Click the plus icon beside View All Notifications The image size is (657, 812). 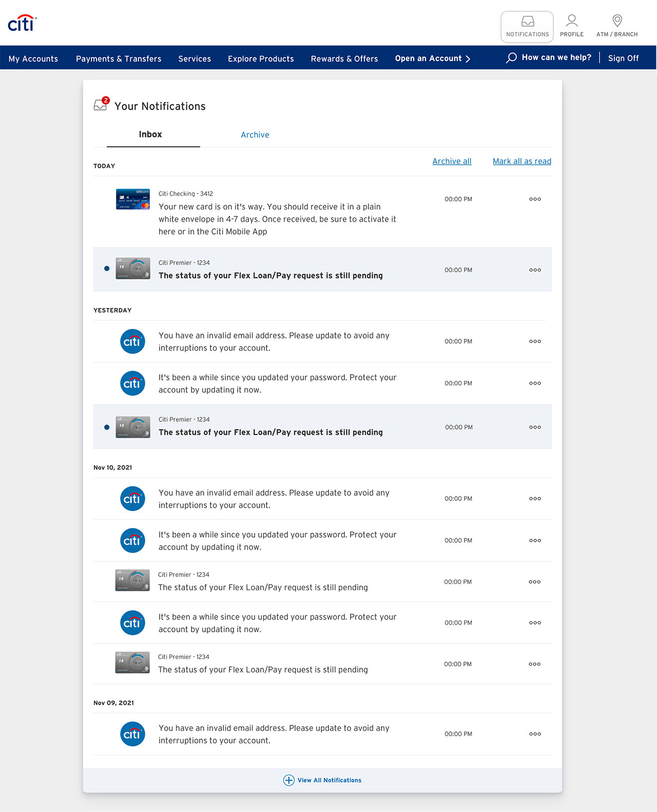[289, 780]
